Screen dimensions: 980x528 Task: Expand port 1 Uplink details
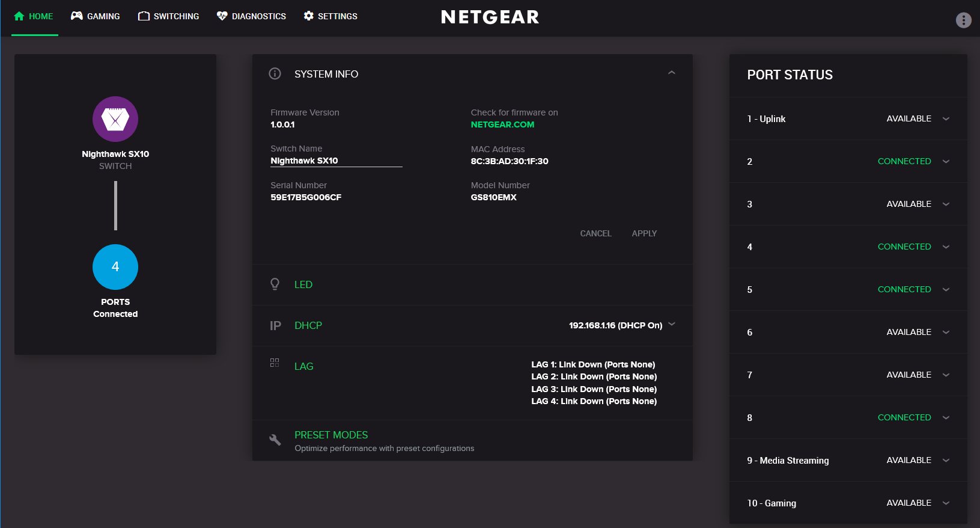tap(946, 119)
